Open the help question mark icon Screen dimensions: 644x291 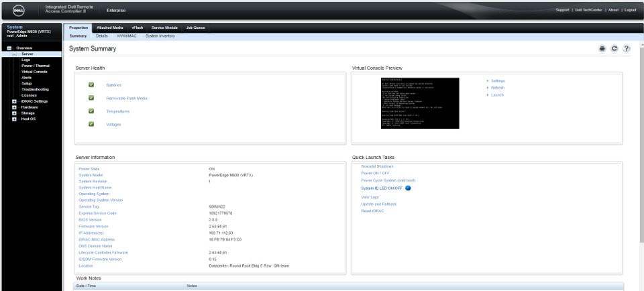coord(626,49)
